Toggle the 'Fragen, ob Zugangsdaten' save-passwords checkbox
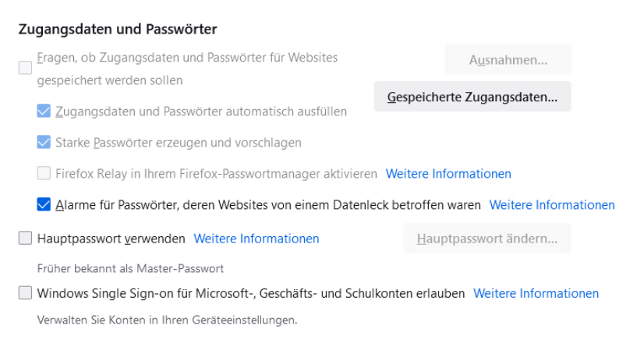The width and height of the screenshot is (644, 354). tap(25, 68)
